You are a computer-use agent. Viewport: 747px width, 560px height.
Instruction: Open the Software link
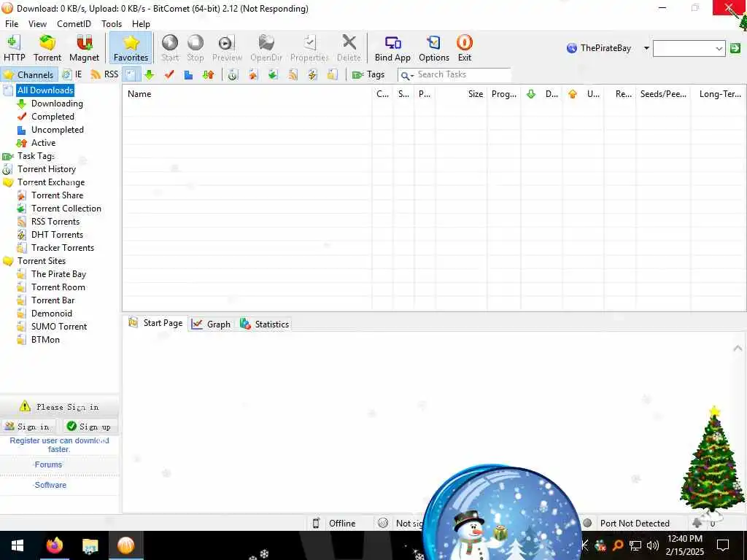tap(50, 485)
